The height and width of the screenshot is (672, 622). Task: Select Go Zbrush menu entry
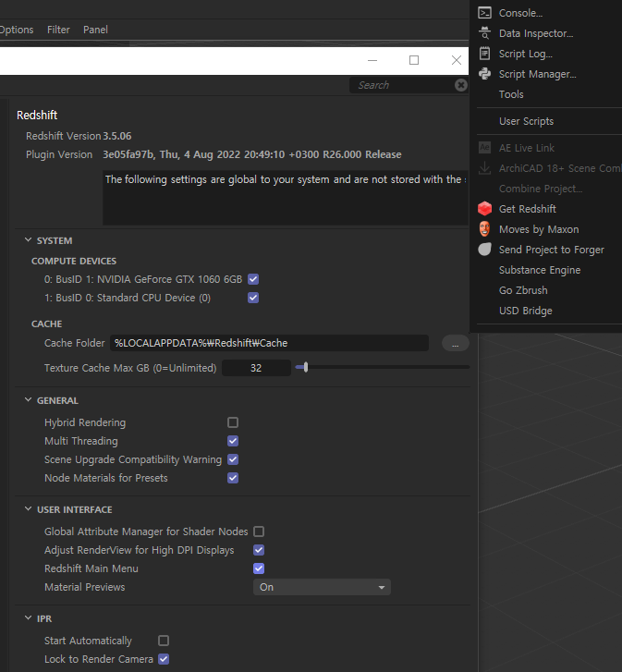coord(523,290)
